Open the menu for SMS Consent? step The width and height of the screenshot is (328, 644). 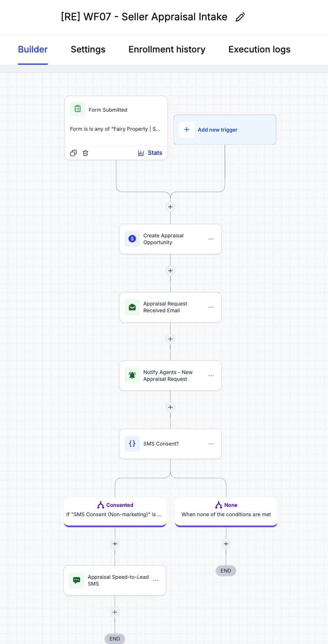pos(211,444)
